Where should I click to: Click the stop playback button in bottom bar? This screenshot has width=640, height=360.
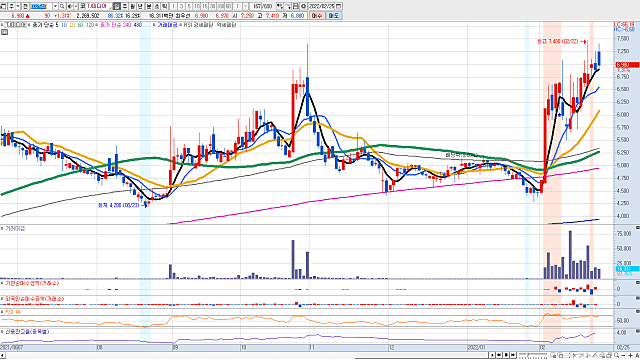tap(507, 355)
